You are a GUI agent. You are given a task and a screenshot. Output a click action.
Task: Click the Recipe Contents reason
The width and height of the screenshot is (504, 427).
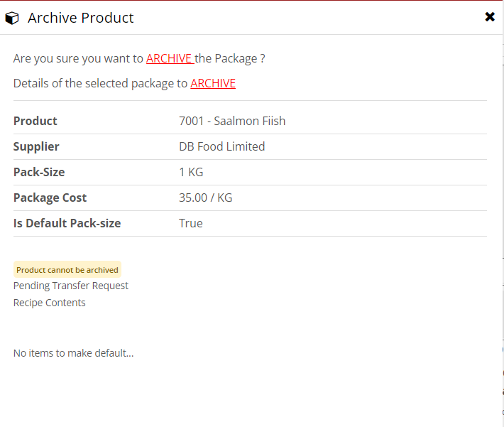tap(50, 303)
